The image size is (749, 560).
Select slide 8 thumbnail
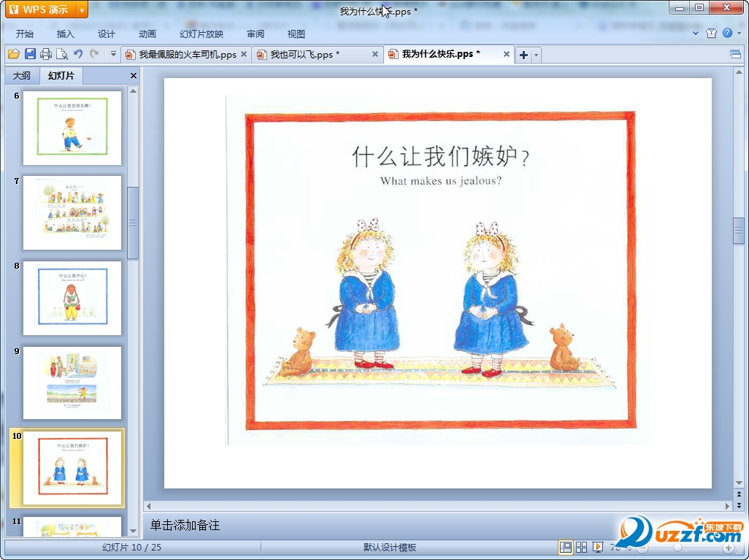(x=72, y=298)
